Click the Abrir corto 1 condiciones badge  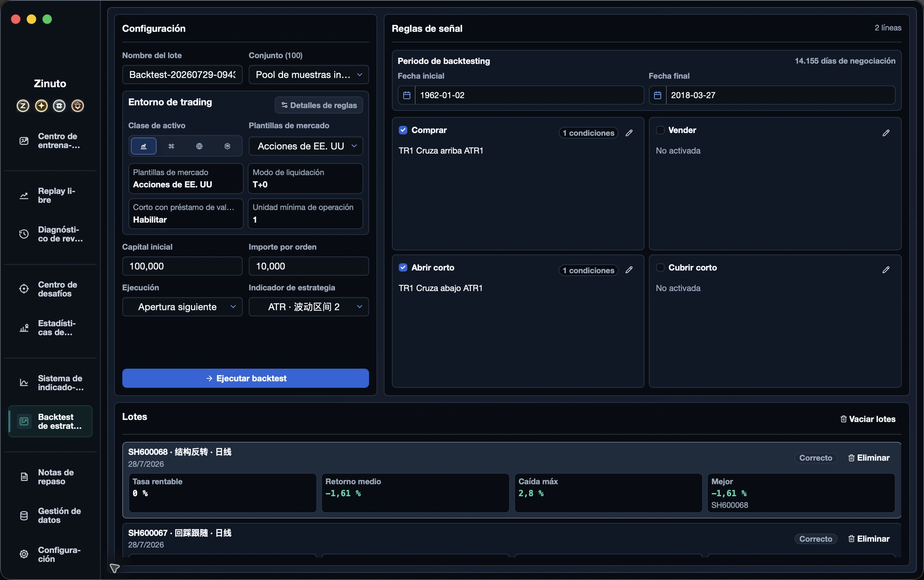pos(588,270)
